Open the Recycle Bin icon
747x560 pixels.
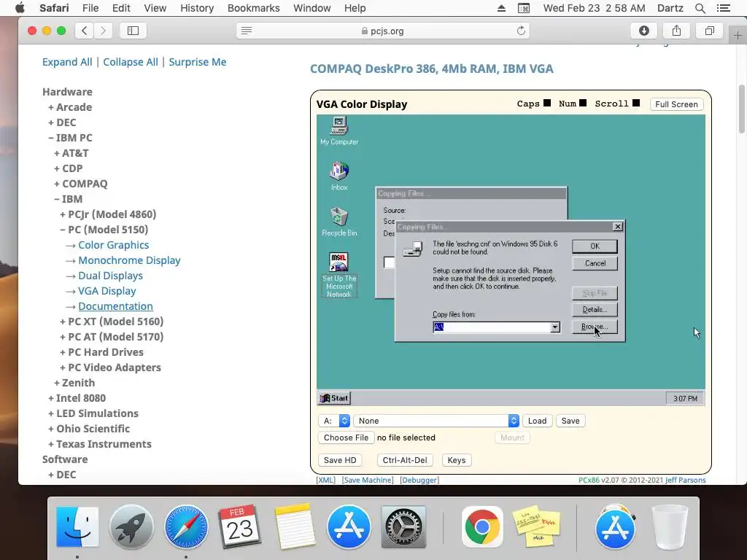tap(339, 222)
